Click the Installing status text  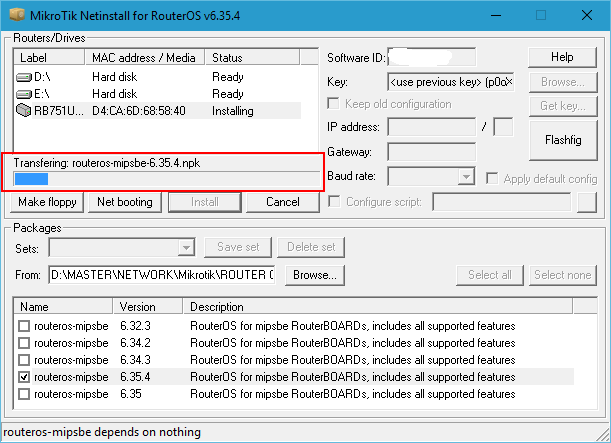233,111
